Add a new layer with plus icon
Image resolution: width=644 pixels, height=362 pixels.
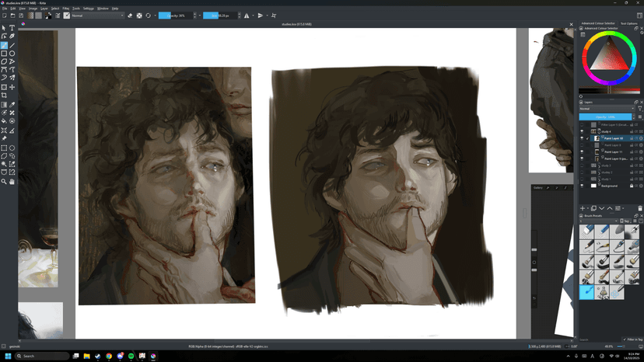point(583,208)
